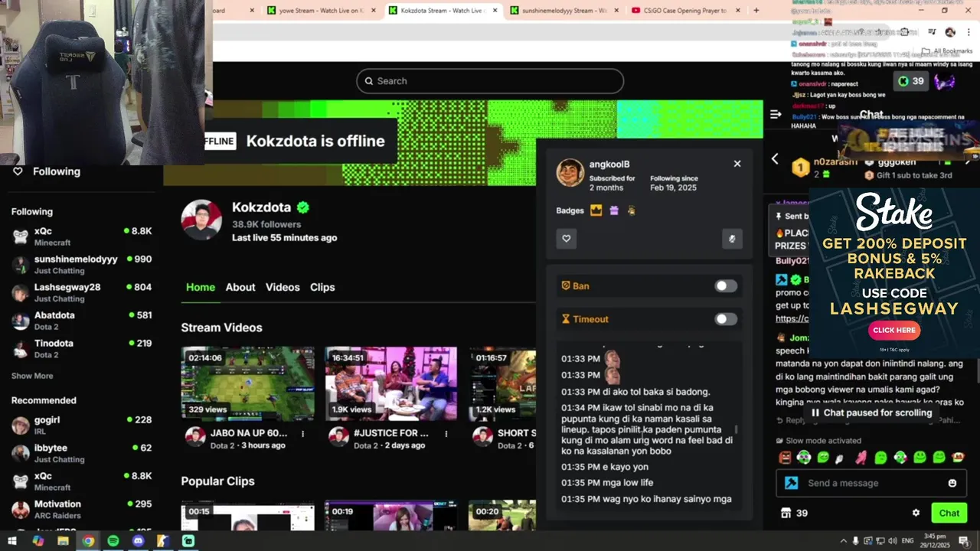Open File Explorer from the taskbar
980x551 pixels.
(63, 541)
